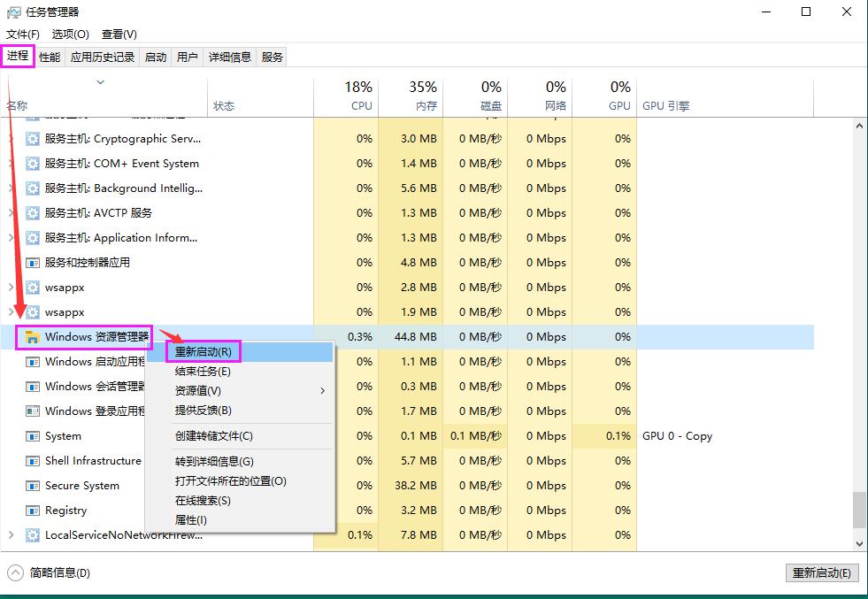Open the 查看 menu
The image size is (868, 599).
(119, 34)
